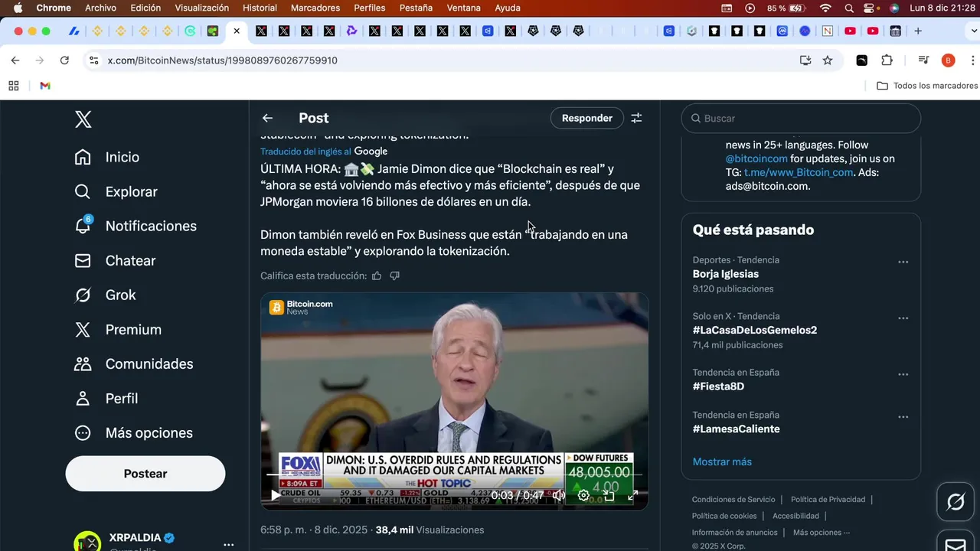Open Todos los marcadores folder
Screen dimensions: 980x551
click(x=927, y=86)
